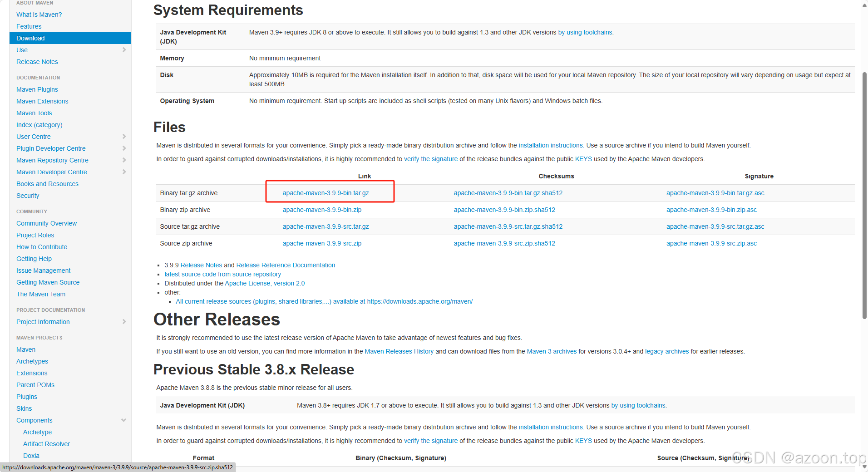The width and height of the screenshot is (868, 472).
Task: Open Maven Releases History link
Action: coord(399,351)
